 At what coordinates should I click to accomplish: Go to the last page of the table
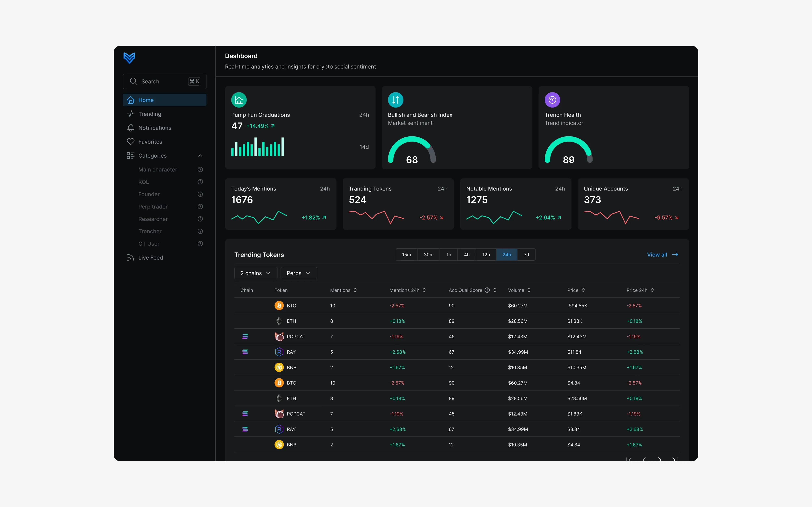[675, 459]
